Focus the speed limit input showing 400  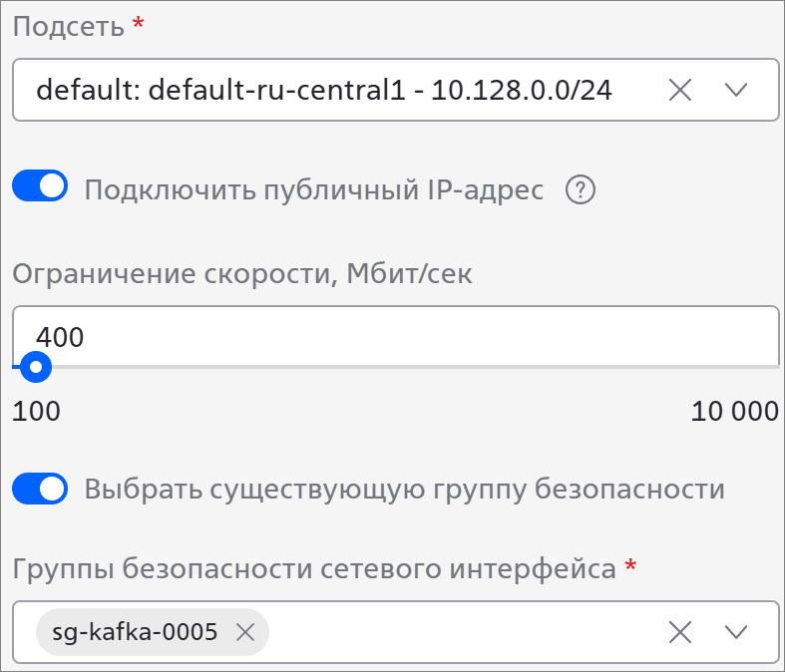coord(396,336)
